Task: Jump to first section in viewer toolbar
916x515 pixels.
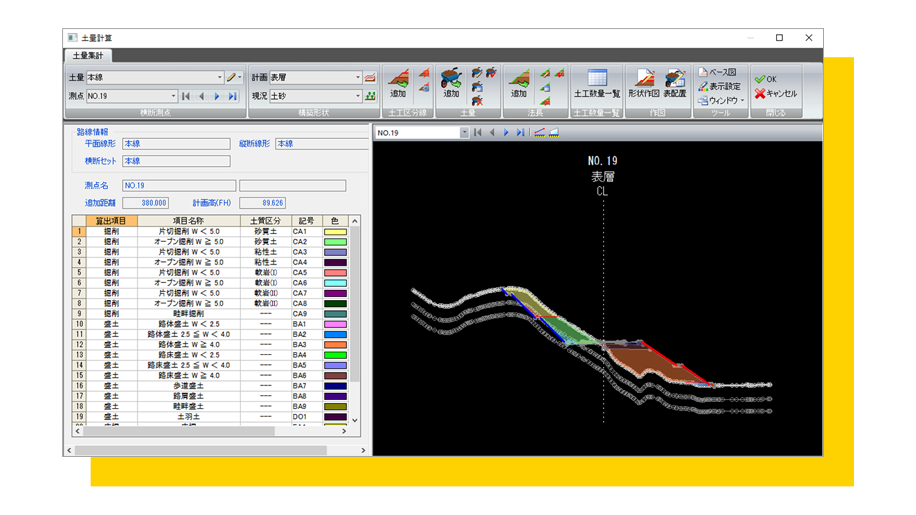Action: click(x=478, y=133)
